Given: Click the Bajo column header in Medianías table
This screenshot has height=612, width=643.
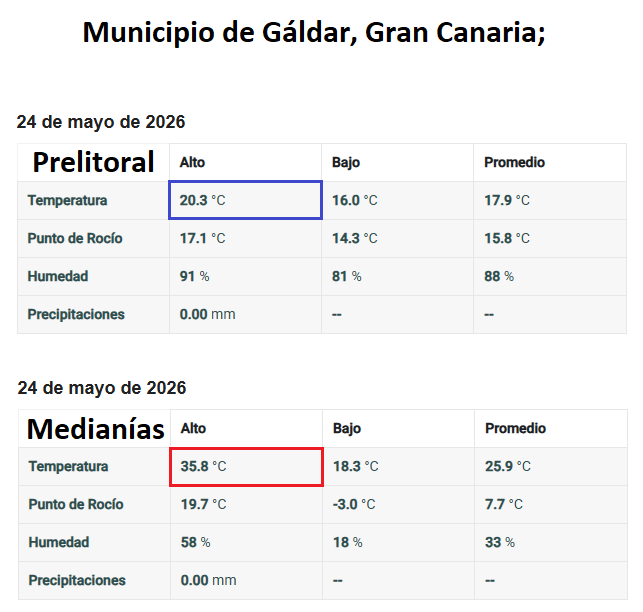Looking at the screenshot, I should click(347, 429).
